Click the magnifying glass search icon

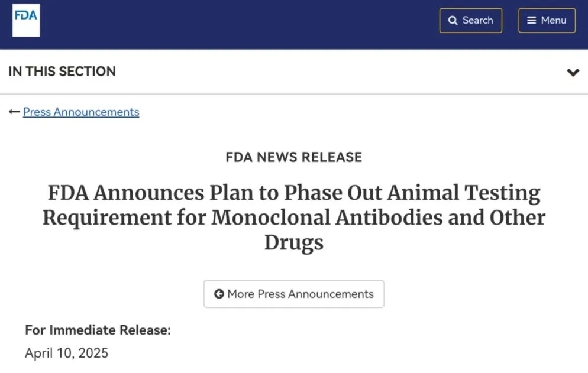(453, 20)
